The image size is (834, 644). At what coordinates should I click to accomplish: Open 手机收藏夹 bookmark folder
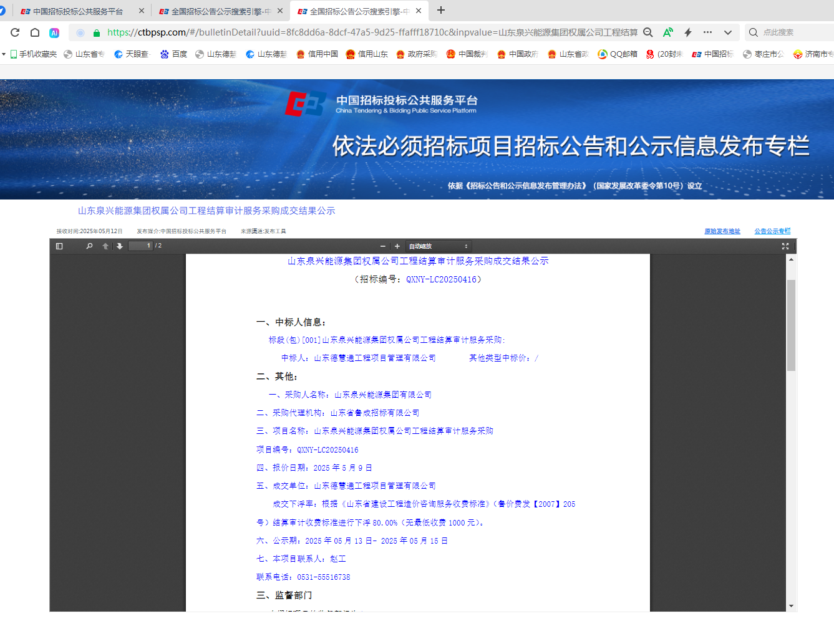(33, 54)
